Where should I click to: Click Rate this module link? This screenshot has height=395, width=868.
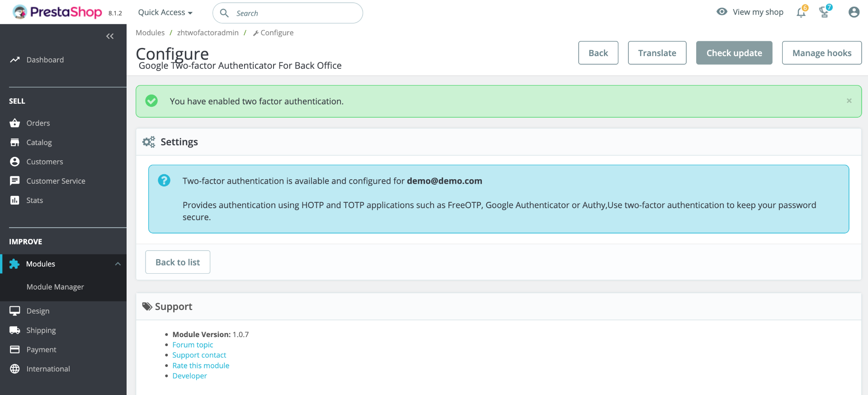[x=201, y=366]
